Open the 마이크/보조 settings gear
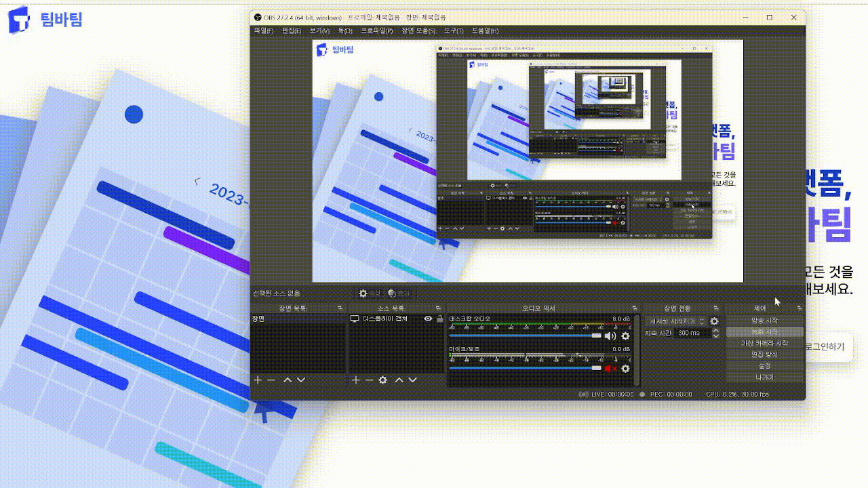The height and width of the screenshot is (488, 868). 625,368
